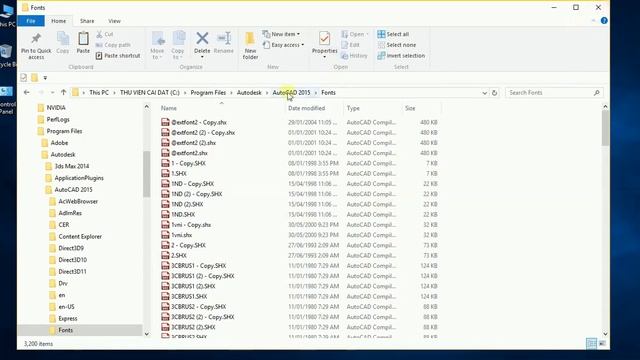
Task: Select file 3CBRUS1.SHX
Action: click(x=189, y=296)
